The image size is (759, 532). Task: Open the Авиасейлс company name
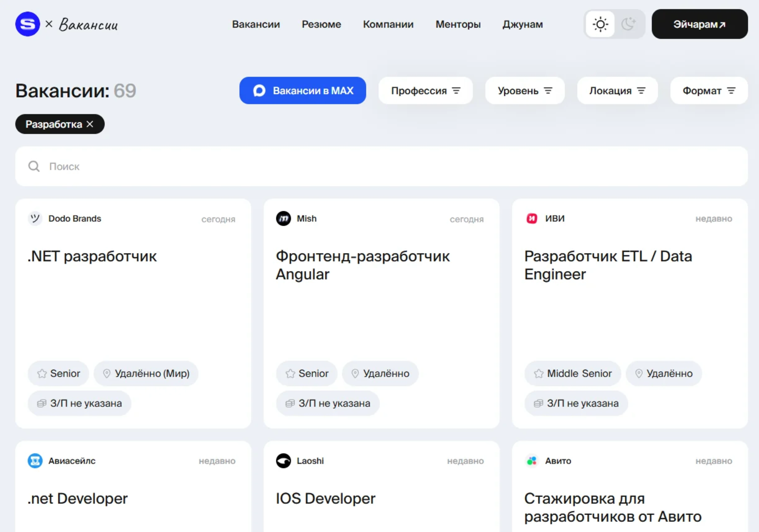pyautogui.click(x=72, y=461)
